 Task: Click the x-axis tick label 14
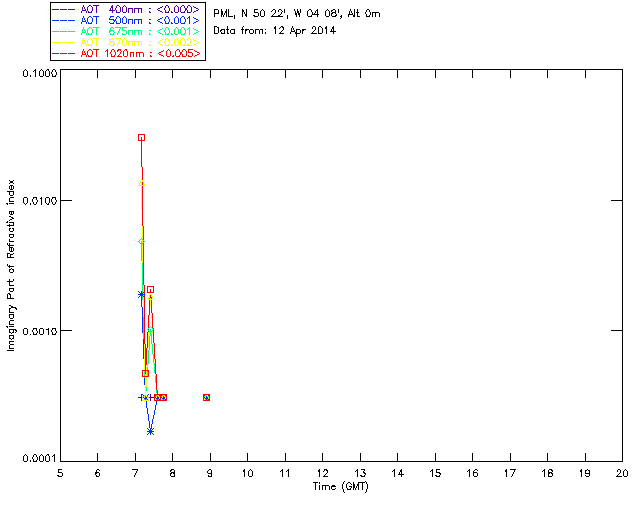398,473
